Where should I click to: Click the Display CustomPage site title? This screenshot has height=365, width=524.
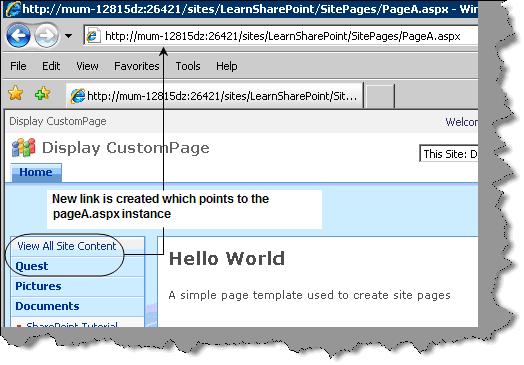tap(126, 148)
